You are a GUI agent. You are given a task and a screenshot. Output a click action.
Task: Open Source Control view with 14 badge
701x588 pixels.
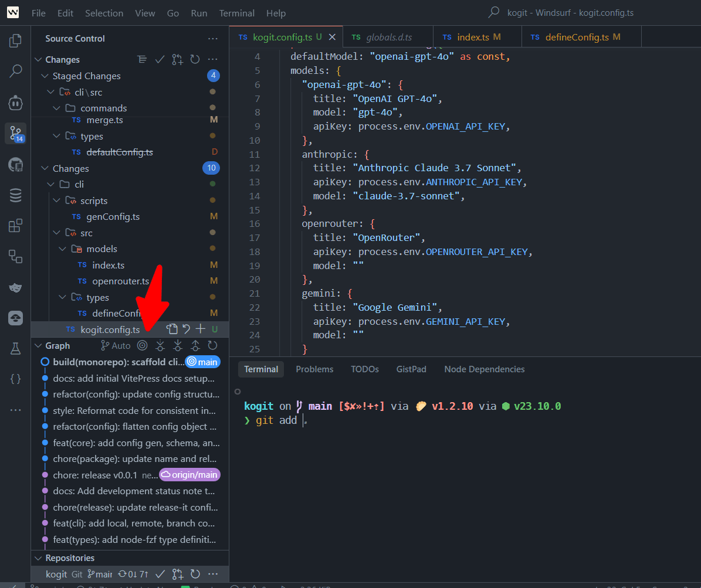(16, 134)
